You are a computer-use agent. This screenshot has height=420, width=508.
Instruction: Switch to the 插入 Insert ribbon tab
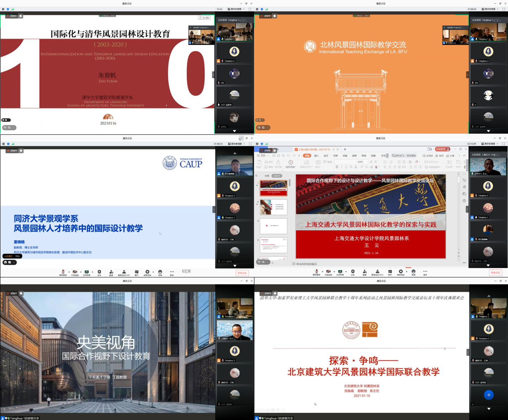click(x=316, y=156)
